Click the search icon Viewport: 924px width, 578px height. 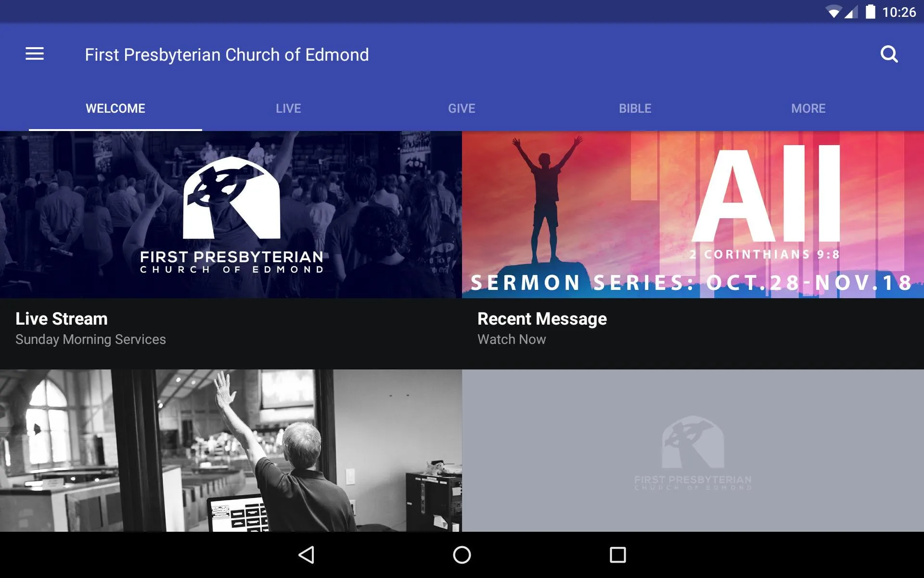[890, 54]
